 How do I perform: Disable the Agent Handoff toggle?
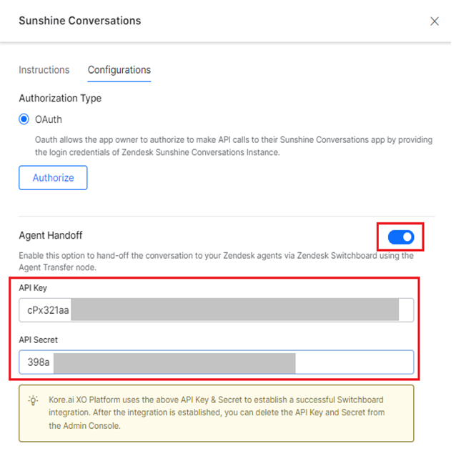401,237
